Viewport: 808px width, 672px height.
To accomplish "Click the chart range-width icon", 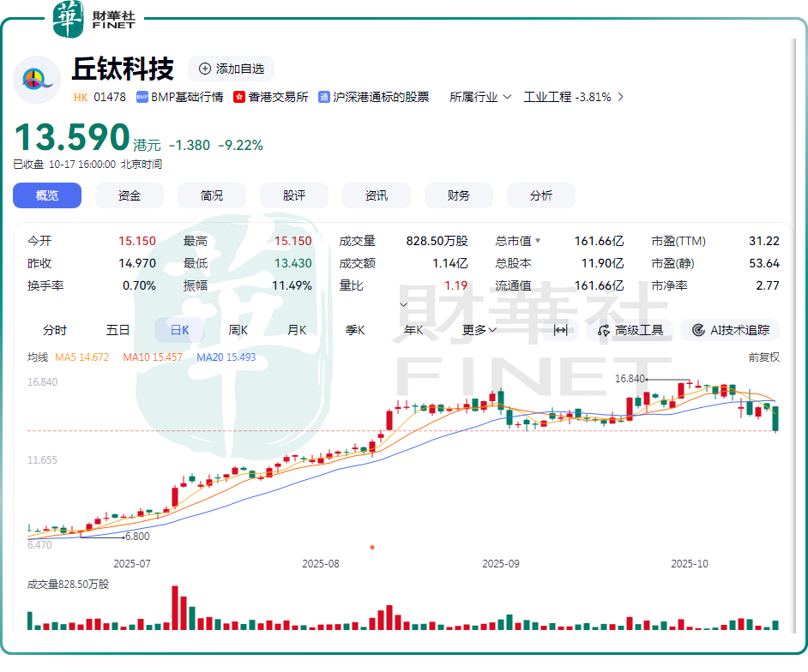I will pos(560,330).
